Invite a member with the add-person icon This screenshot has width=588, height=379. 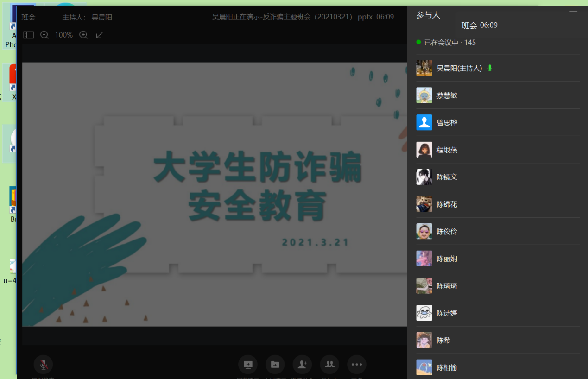coord(303,365)
